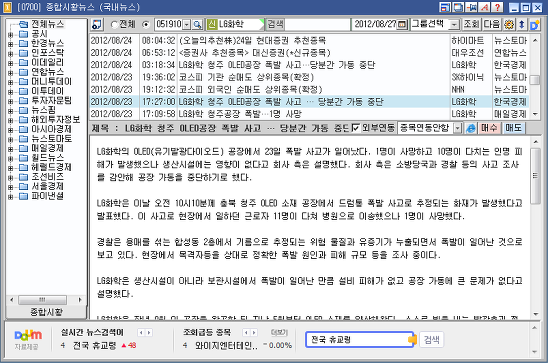Toggle the pin window icon in title bar
The height and width of the screenshot is (363, 548).
point(471,7)
